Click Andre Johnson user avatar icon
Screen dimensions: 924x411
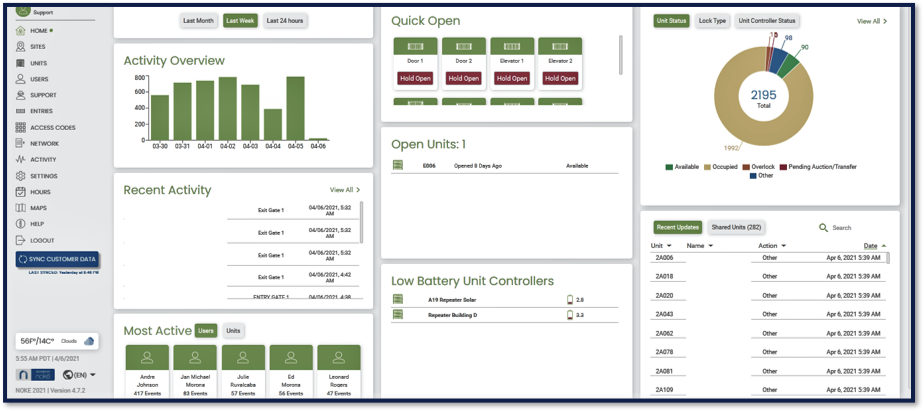147,357
